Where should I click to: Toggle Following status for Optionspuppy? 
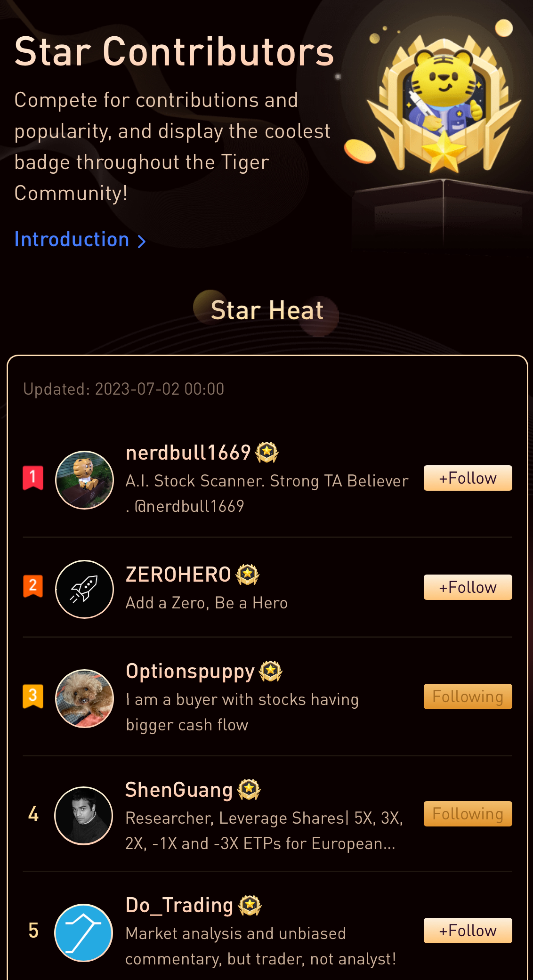click(x=468, y=696)
